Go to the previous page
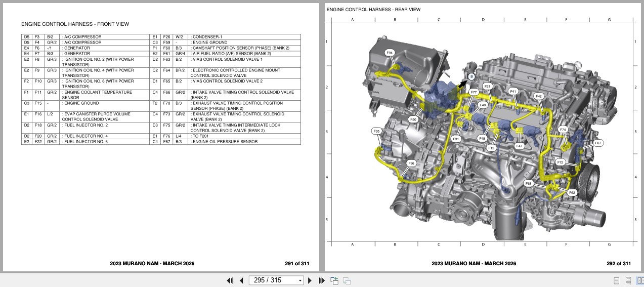The image size is (644, 287). pos(241,280)
